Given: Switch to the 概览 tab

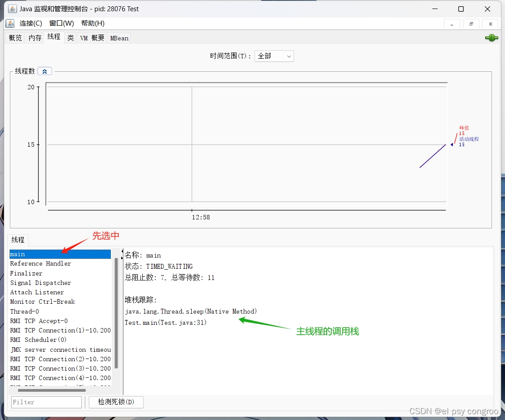Looking at the screenshot, I should click(x=15, y=38).
